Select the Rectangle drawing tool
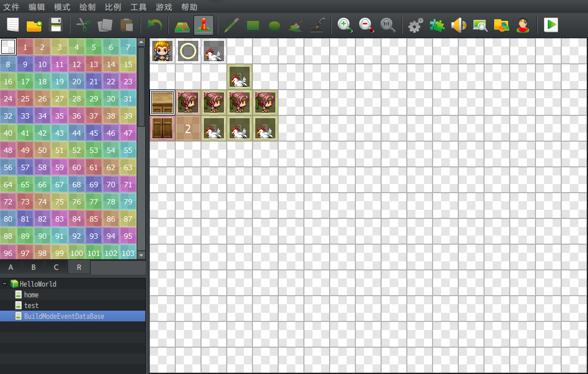The image size is (588, 374). point(253,25)
